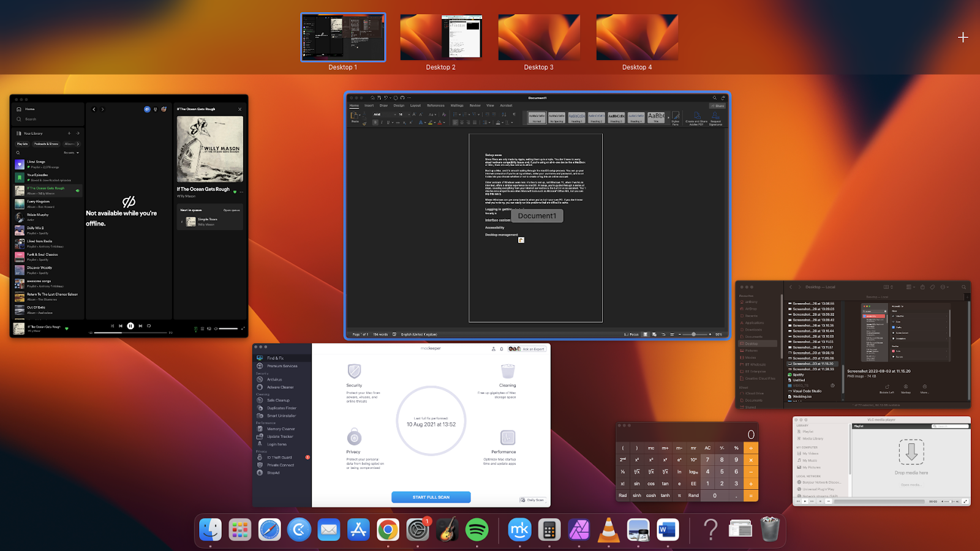Open GarageBand from the Dock
The image size is (980, 551).
[x=448, y=530]
